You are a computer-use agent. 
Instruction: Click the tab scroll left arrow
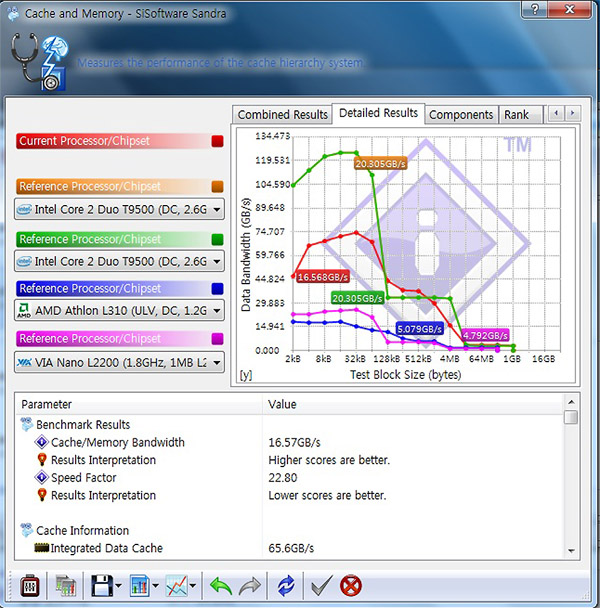[x=556, y=113]
